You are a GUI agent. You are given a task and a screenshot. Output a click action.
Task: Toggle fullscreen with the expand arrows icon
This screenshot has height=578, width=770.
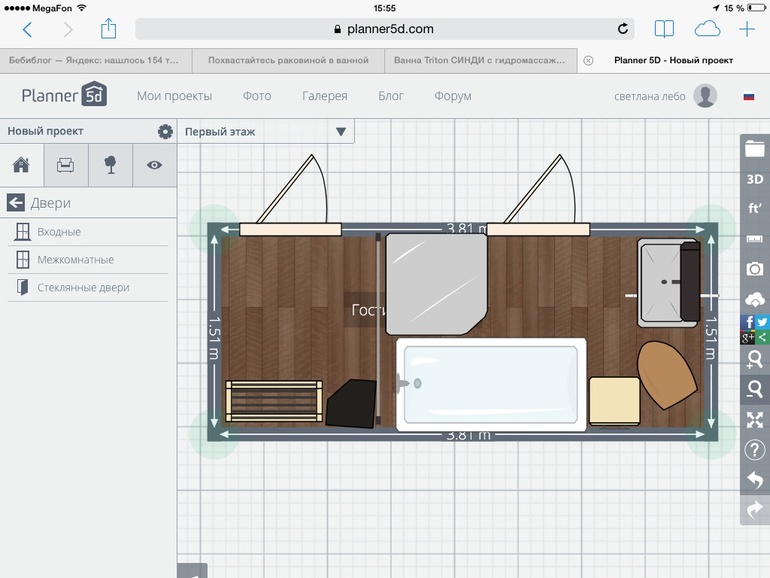(755, 420)
